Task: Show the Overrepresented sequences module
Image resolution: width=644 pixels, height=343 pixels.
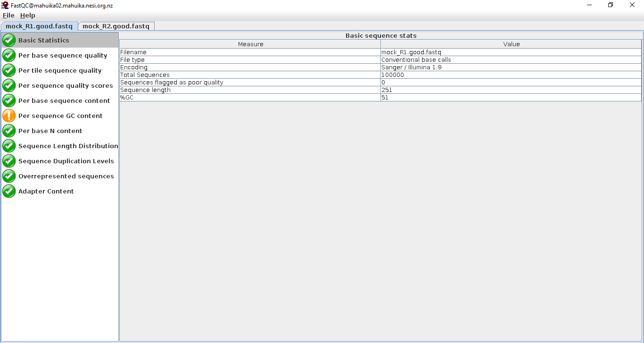Action: click(66, 176)
